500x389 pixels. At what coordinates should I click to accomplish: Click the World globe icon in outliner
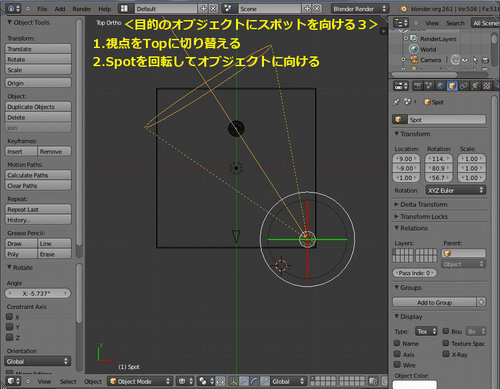click(414, 49)
